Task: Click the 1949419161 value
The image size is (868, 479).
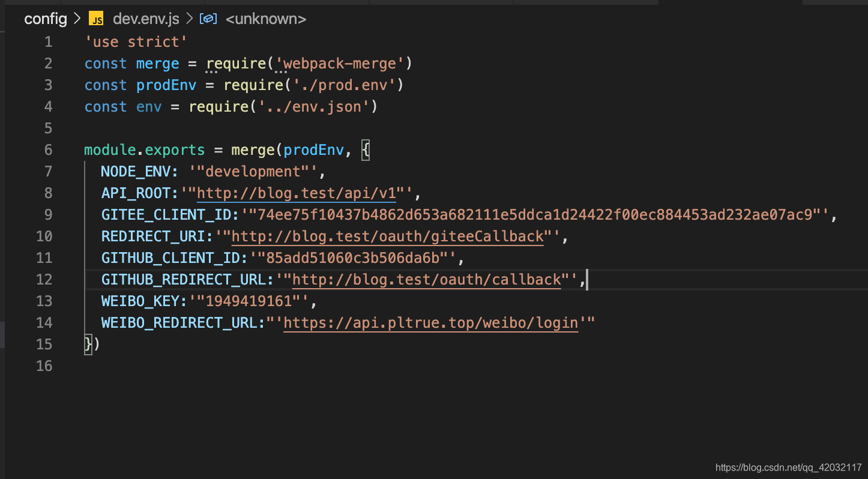Action: [x=249, y=301]
